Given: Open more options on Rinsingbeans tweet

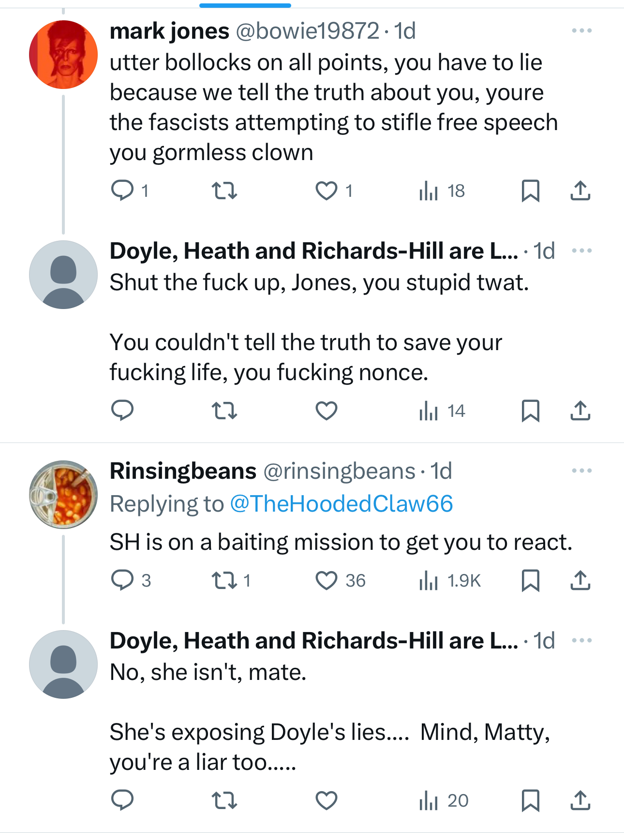Looking at the screenshot, I should tap(581, 471).
